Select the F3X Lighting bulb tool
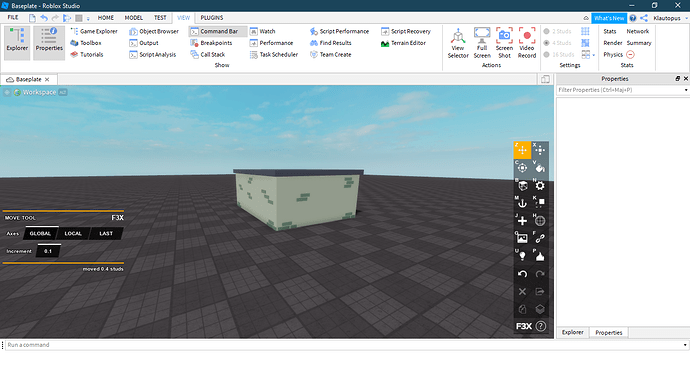 [522, 256]
